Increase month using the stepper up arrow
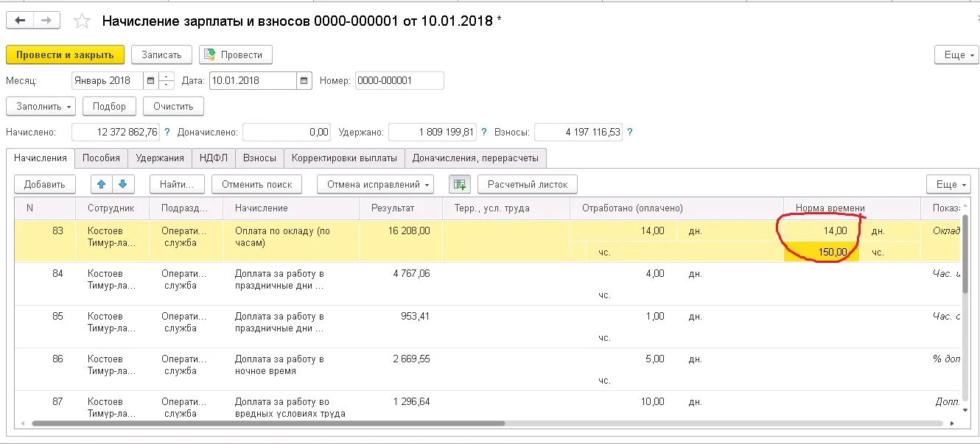This screenshot has height=444, width=980. (x=167, y=77)
